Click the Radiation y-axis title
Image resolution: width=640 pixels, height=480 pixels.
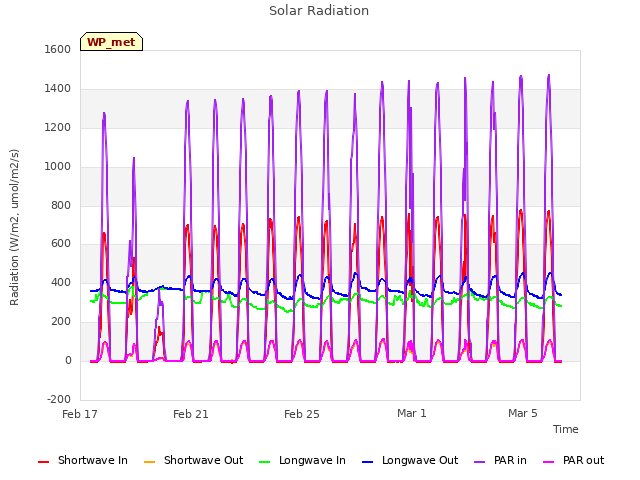click(14, 227)
